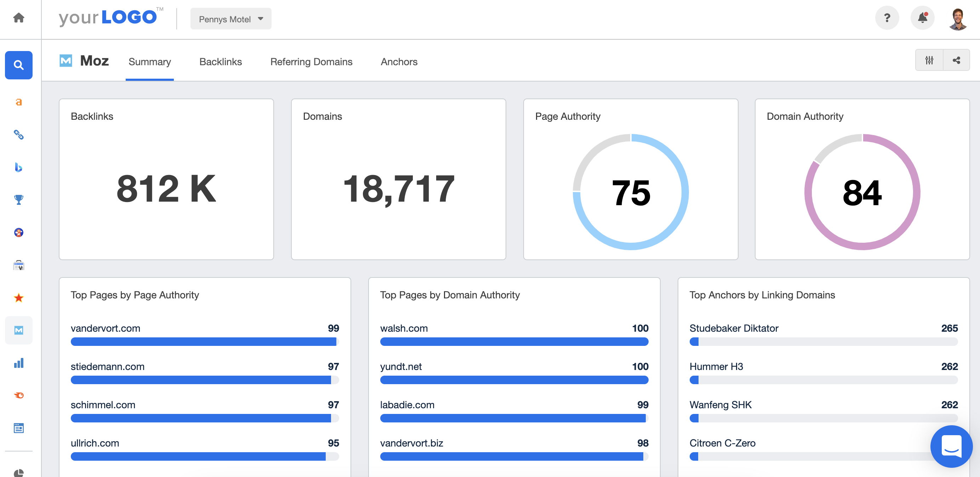Select the Backlinks tab
The width and height of the screenshot is (980, 477).
(x=221, y=61)
